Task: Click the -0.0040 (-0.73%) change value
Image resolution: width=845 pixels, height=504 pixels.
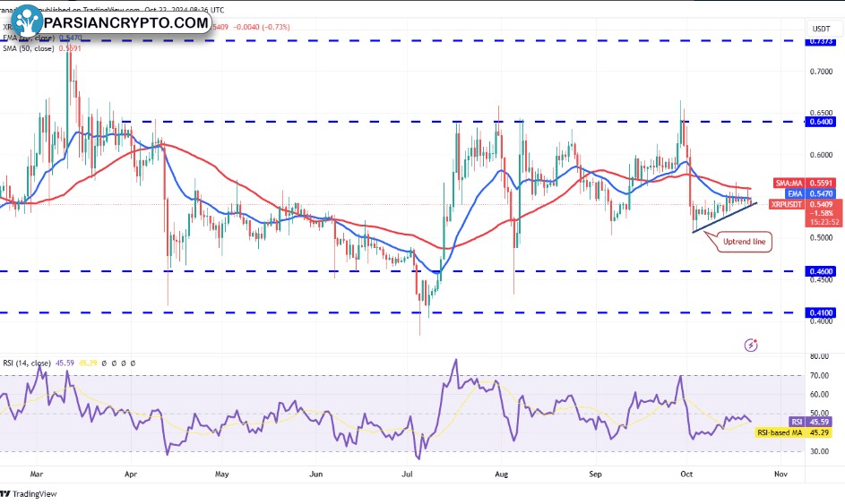Action: click(x=261, y=27)
